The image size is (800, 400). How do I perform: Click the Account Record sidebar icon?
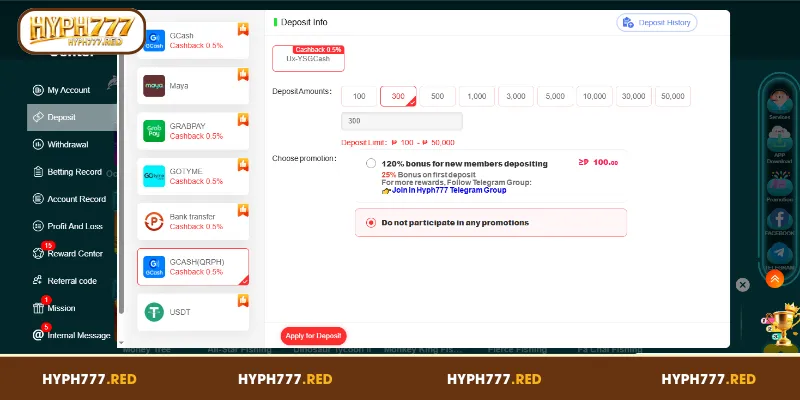pos(38,199)
